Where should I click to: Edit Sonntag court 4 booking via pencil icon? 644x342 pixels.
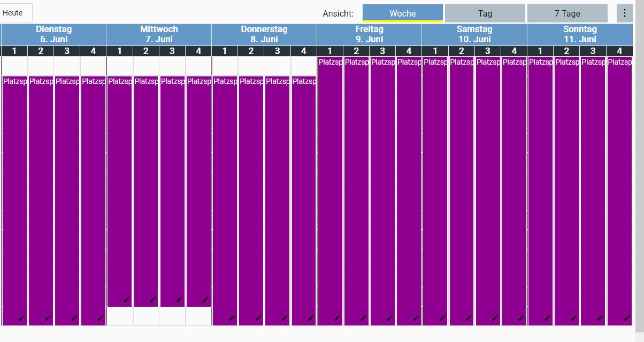pyautogui.click(x=627, y=318)
